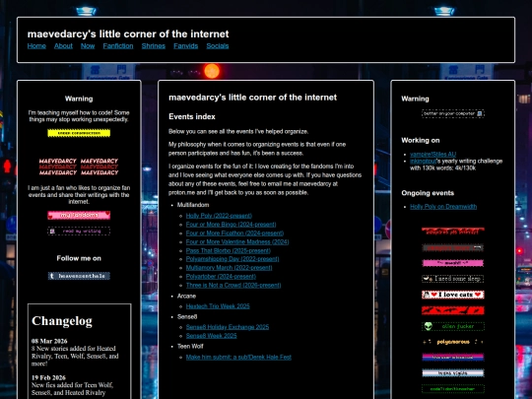The image size is (532, 399).
Task: Click the '19 Feb 2026' changelog date
Action: point(48,377)
